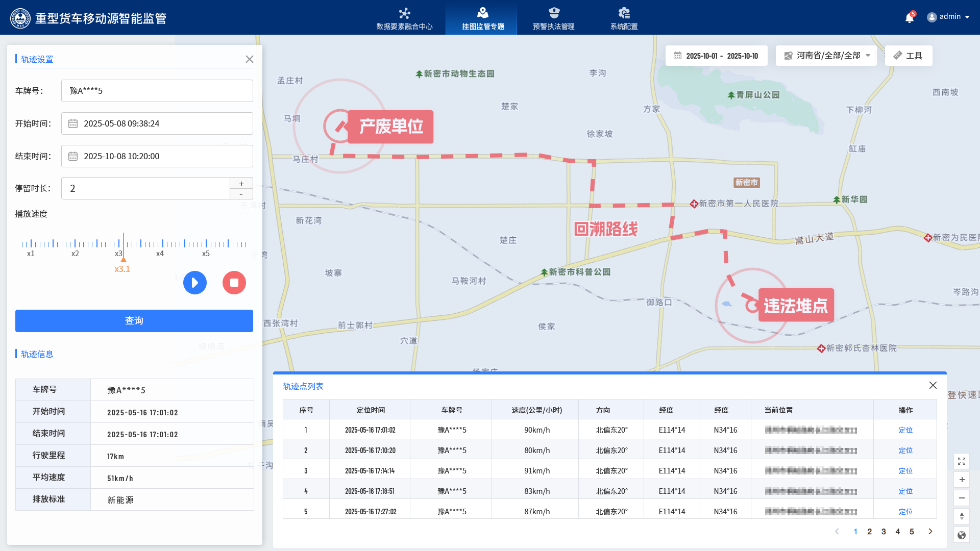Play the trajectory playback
Viewport: 980px width, 551px height.
pyautogui.click(x=195, y=283)
